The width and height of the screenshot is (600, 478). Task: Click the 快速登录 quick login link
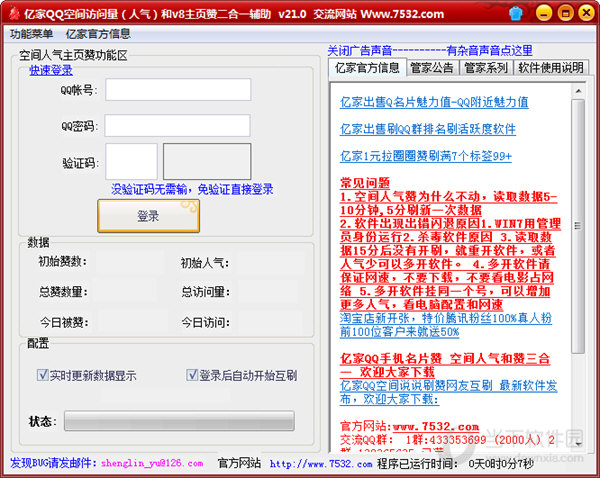pos(51,70)
